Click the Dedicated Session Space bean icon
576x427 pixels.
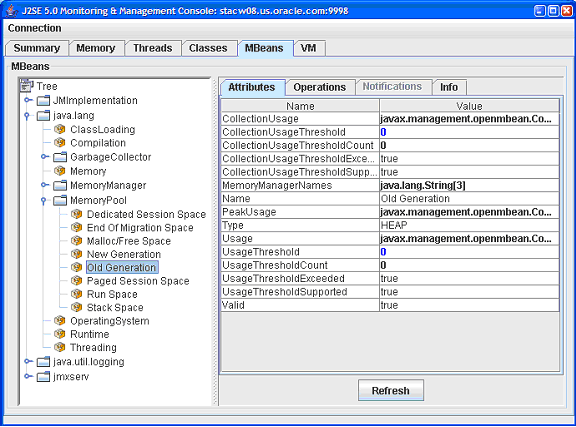click(x=76, y=214)
